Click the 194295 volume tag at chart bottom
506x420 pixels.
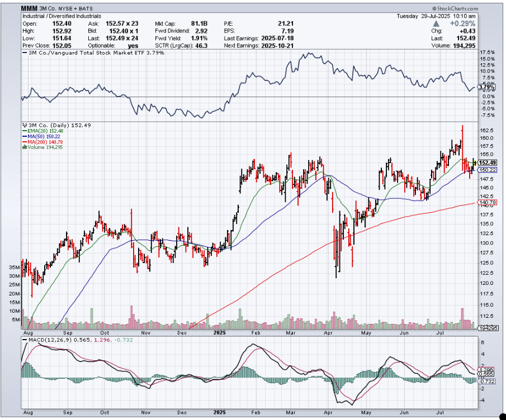[488, 328]
